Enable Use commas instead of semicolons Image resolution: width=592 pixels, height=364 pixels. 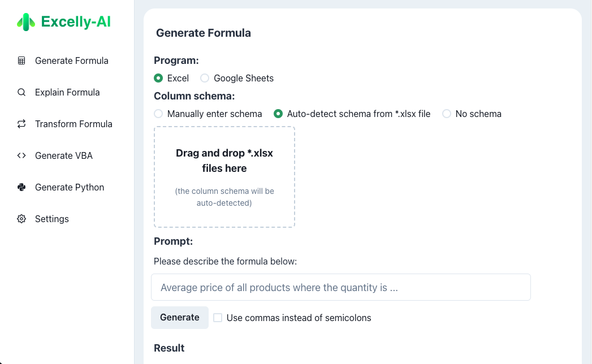[218, 318]
